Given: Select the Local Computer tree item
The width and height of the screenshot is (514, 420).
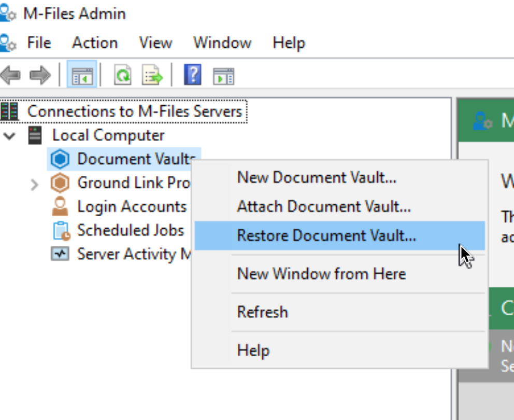Looking at the screenshot, I should (x=108, y=135).
